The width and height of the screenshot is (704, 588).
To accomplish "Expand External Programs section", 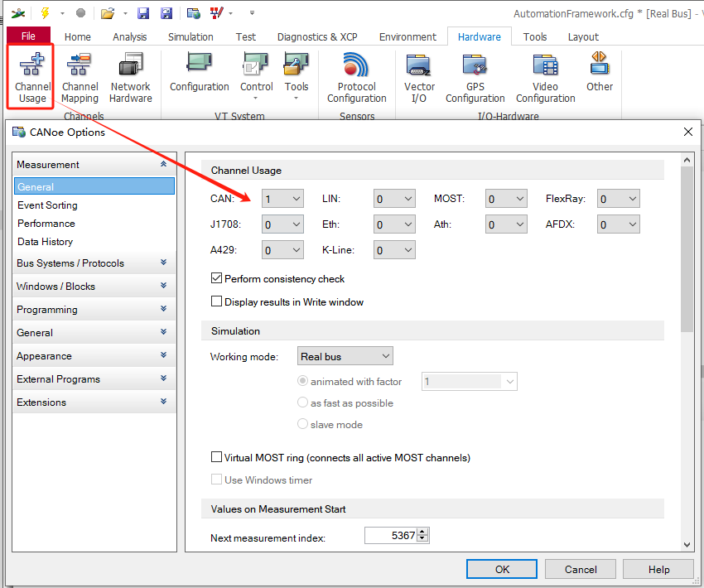I will [94, 379].
